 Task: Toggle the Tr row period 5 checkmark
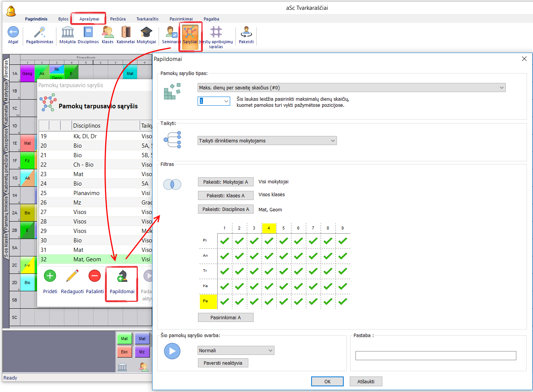point(284,271)
